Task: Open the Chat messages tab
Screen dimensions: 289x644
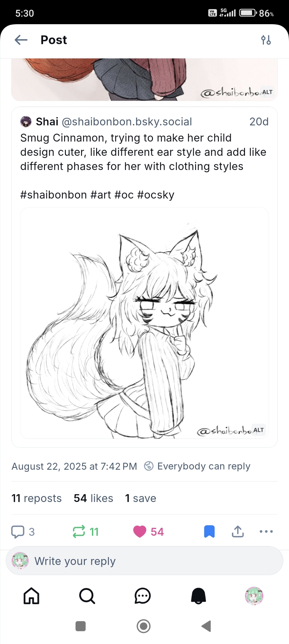Action: point(143,596)
